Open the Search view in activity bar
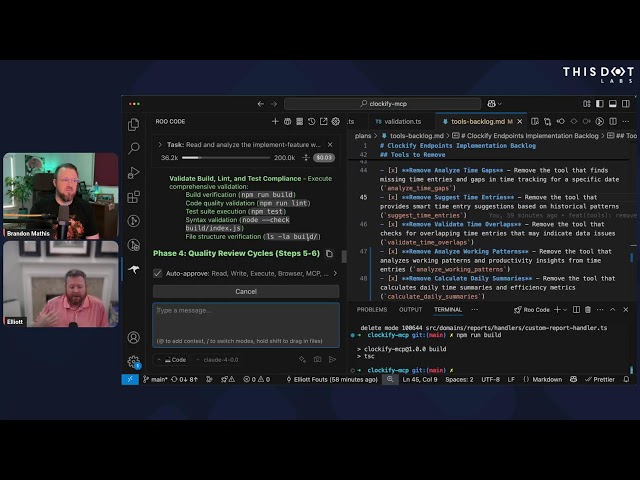 point(133,148)
